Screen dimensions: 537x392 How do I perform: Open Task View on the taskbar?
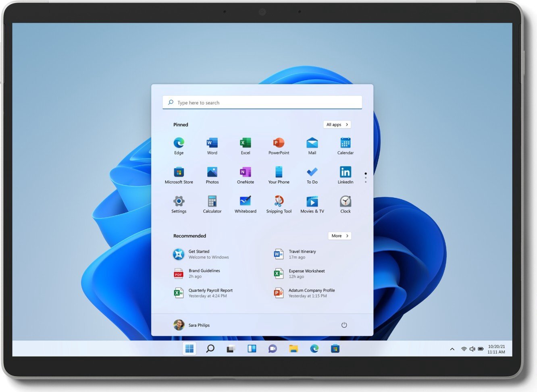point(231,349)
